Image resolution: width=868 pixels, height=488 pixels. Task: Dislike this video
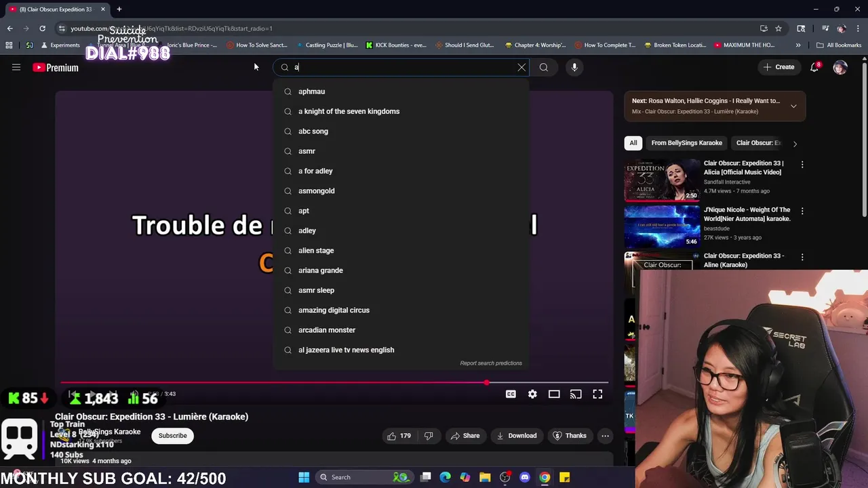click(x=429, y=436)
